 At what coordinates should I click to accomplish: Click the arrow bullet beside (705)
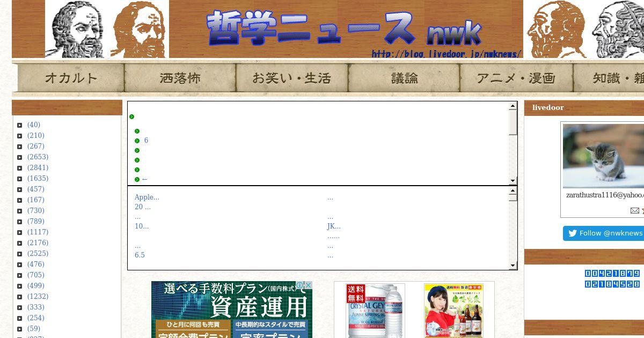pos(20,276)
